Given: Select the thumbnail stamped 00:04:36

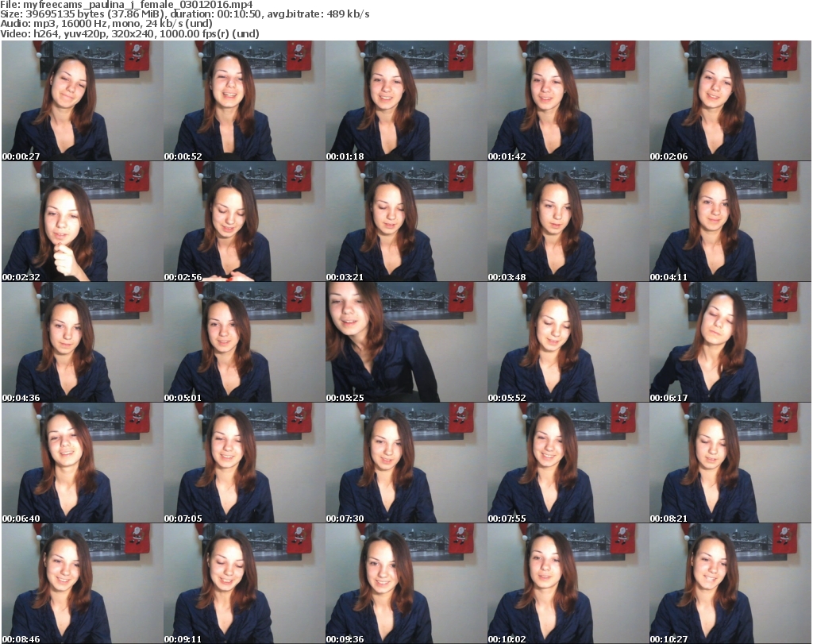Looking at the screenshot, I should pos(83,342).
